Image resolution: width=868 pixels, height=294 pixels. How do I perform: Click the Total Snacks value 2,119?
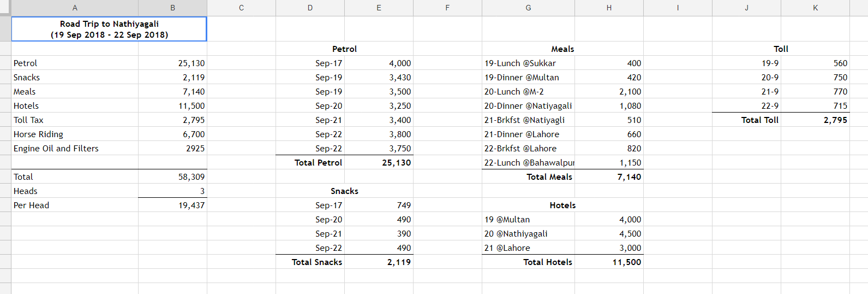379,262
